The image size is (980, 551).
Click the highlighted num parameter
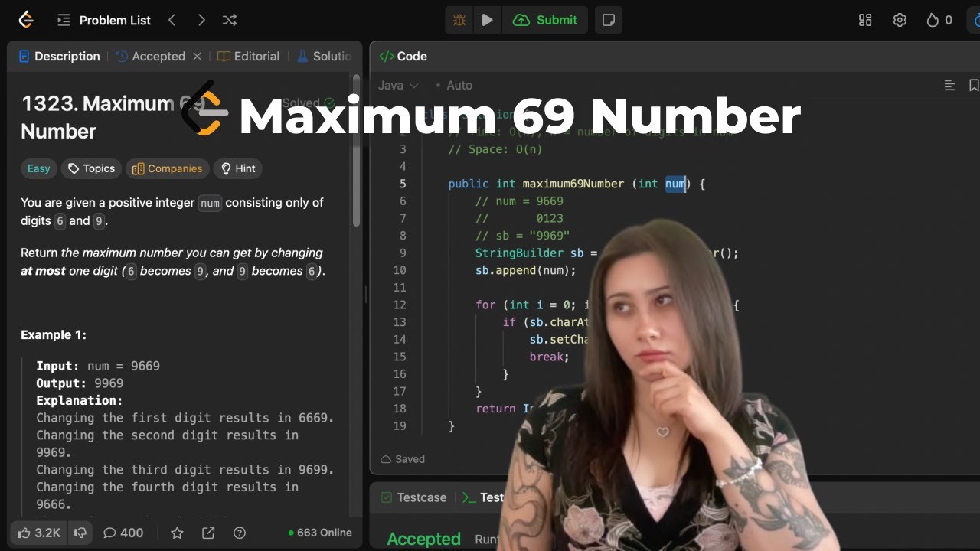pos(675,184)
